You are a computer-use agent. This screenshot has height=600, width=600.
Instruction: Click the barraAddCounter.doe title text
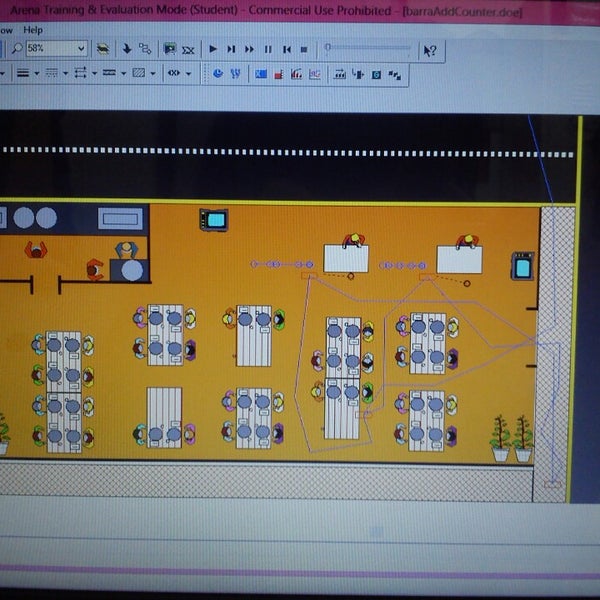pos(462,12)
